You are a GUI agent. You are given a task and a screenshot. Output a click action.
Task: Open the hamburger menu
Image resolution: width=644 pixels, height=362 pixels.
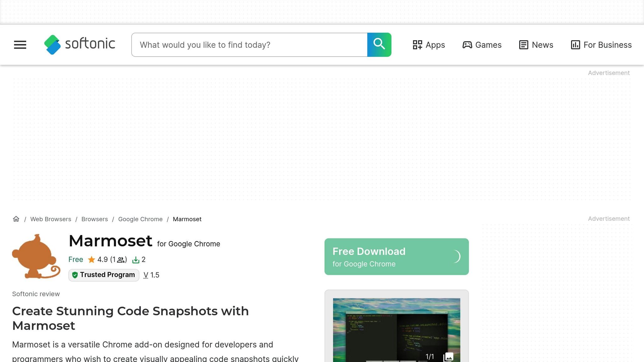20,45
